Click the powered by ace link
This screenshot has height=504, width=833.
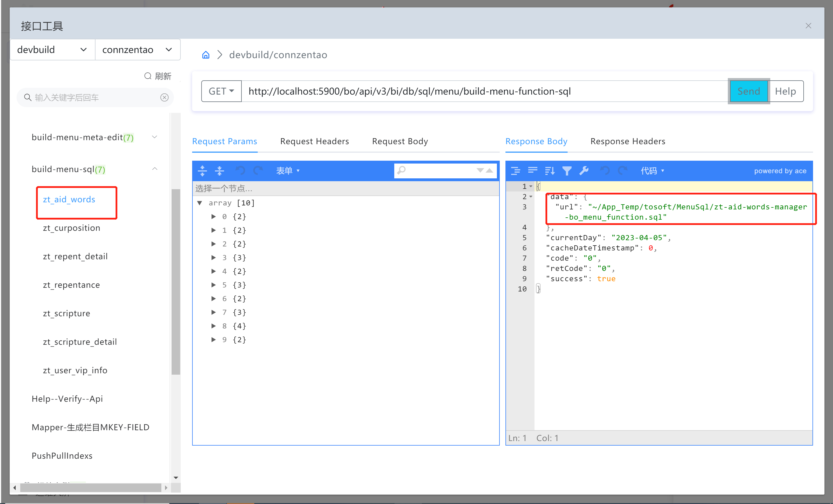[x=780, y=171]
